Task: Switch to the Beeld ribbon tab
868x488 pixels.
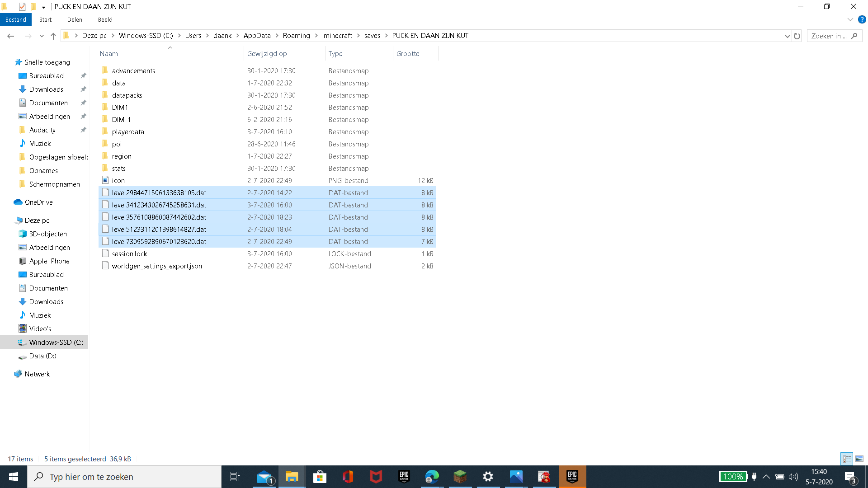Action: [x=105, y=19]
